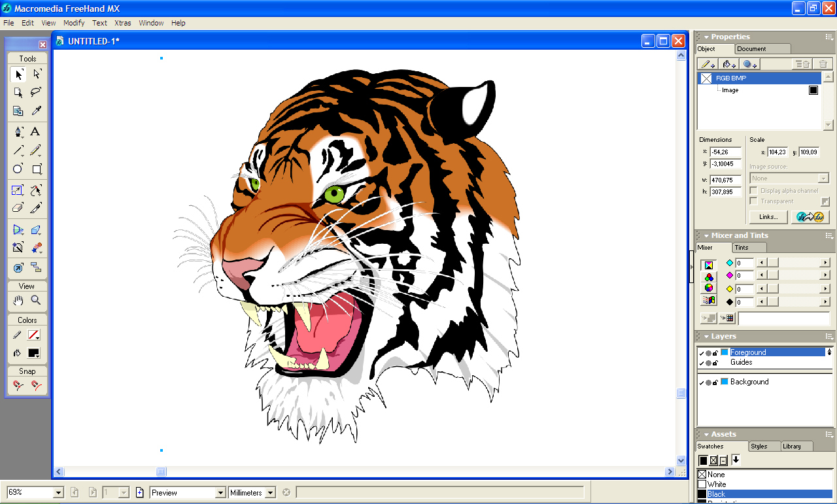The width and height of the screenshot is (837, 504).
Task: Open the Modify menu
Action: 74,23
